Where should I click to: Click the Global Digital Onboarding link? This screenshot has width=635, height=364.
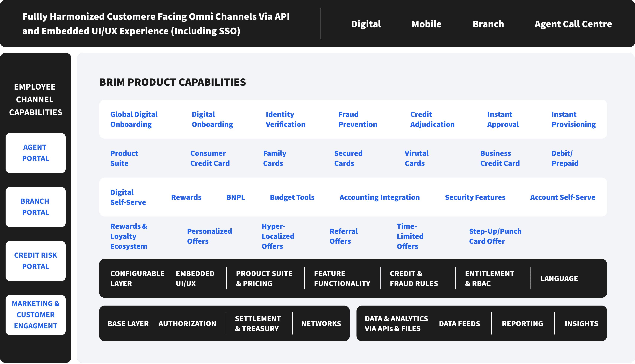(x=134, y=119)
